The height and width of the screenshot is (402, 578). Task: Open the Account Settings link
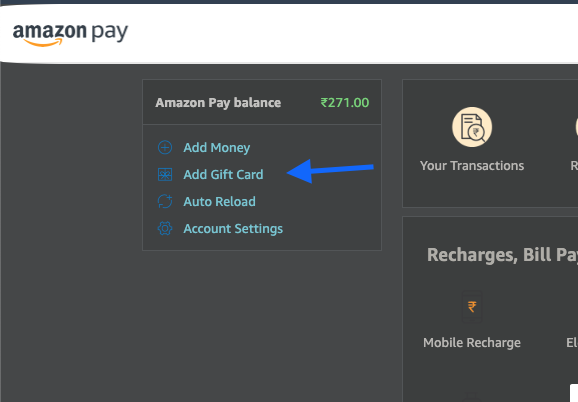233,229
